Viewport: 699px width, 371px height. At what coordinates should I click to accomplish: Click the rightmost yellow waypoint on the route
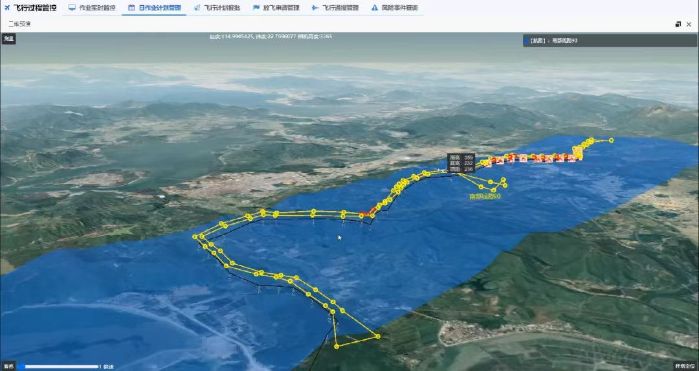611,140
